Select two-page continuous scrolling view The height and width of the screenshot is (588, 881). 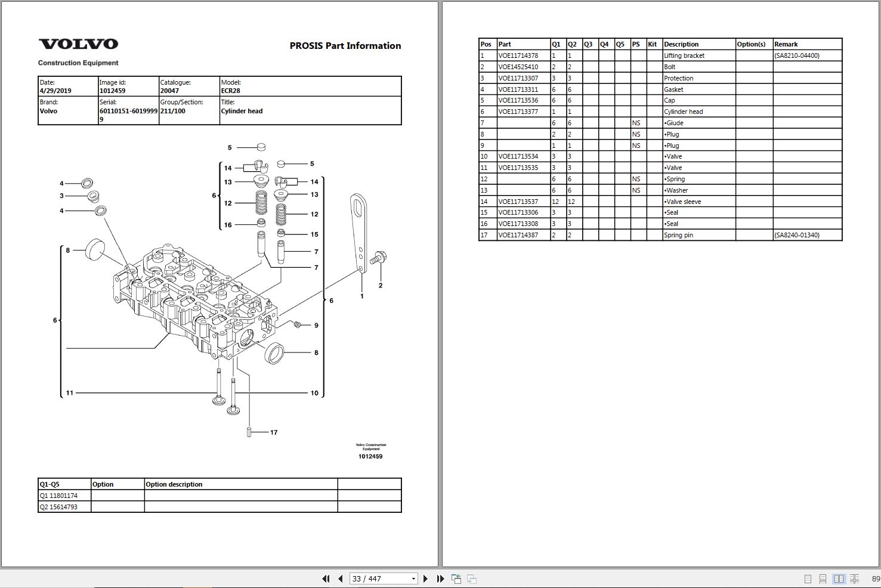[854, 578]
